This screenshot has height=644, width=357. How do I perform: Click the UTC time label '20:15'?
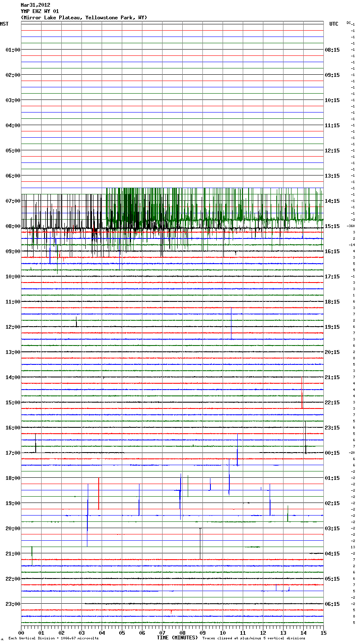pyautogui.click(x=332, y=352)
